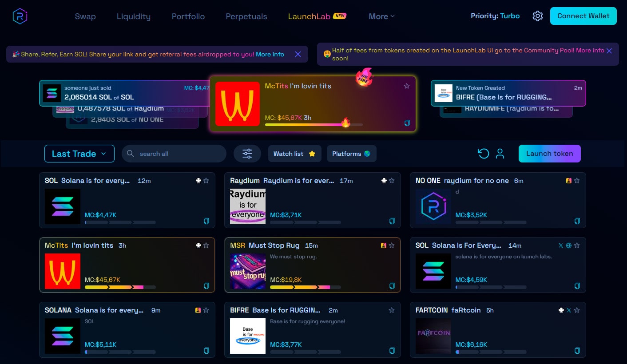Image resolution: width=627 pixels, height=364 pixels.
Task: Copy address icon on SOL 14m card
Action: point(577,286)
